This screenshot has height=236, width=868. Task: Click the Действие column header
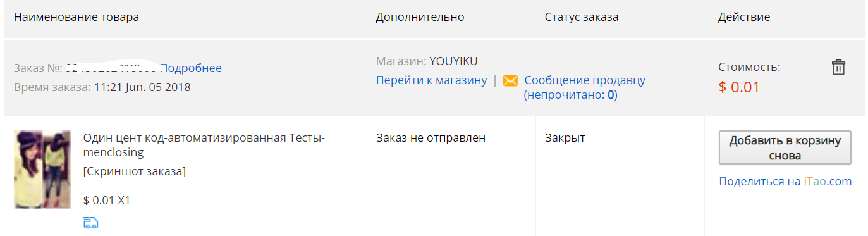(x=744, y=17)
